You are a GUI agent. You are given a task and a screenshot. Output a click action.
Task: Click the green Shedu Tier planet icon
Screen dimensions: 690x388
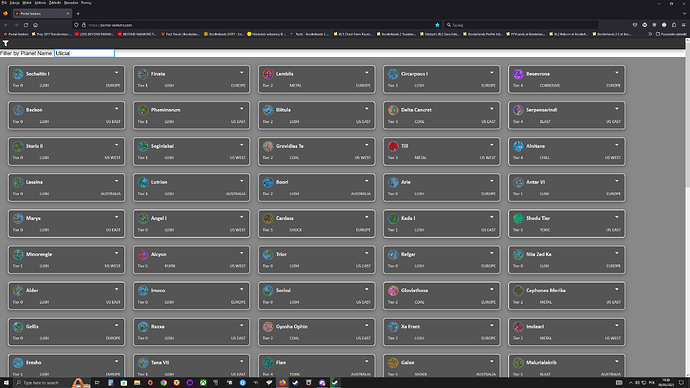[x=518, y=218]
